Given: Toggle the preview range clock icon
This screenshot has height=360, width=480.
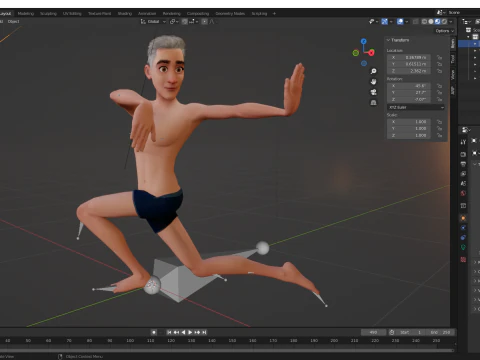Looking at the screenshot, I should click(x=392, y=332).
